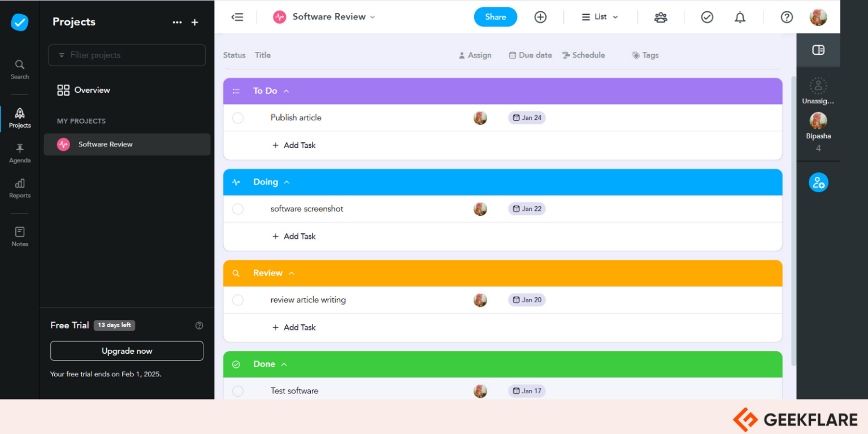This screenshot has width=868, height=434.
Task: Collapse the To Do section
Action: pos(286,91)
